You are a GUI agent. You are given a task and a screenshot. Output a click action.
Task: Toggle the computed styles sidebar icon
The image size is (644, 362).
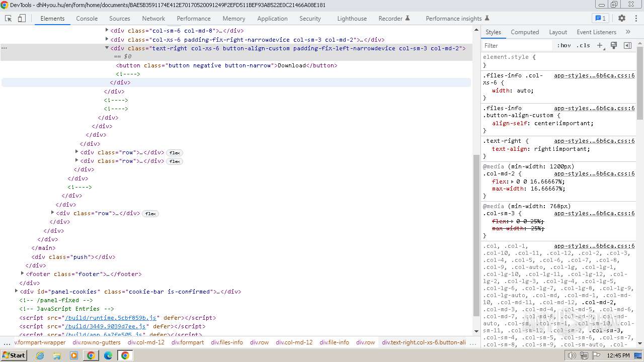(627, 45)
